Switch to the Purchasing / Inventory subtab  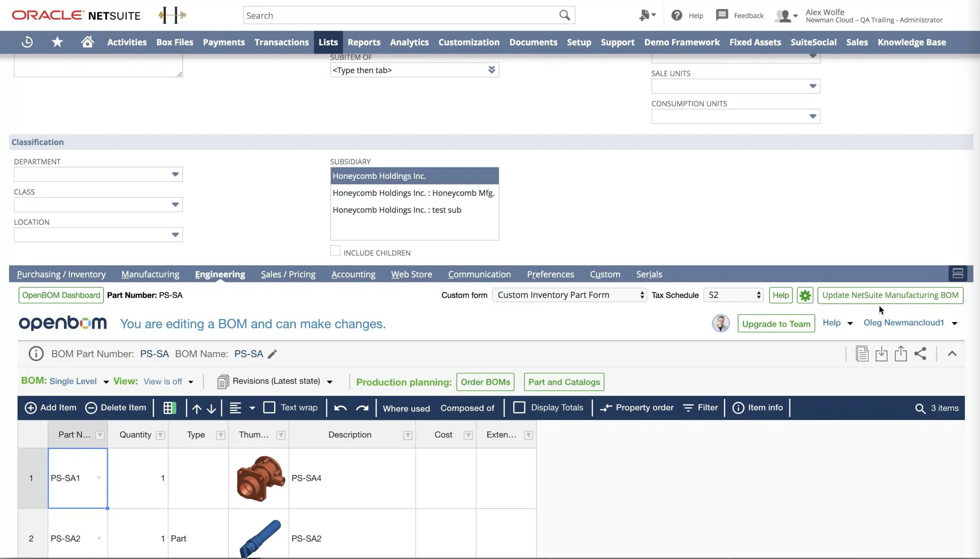(x=61, y=274)
